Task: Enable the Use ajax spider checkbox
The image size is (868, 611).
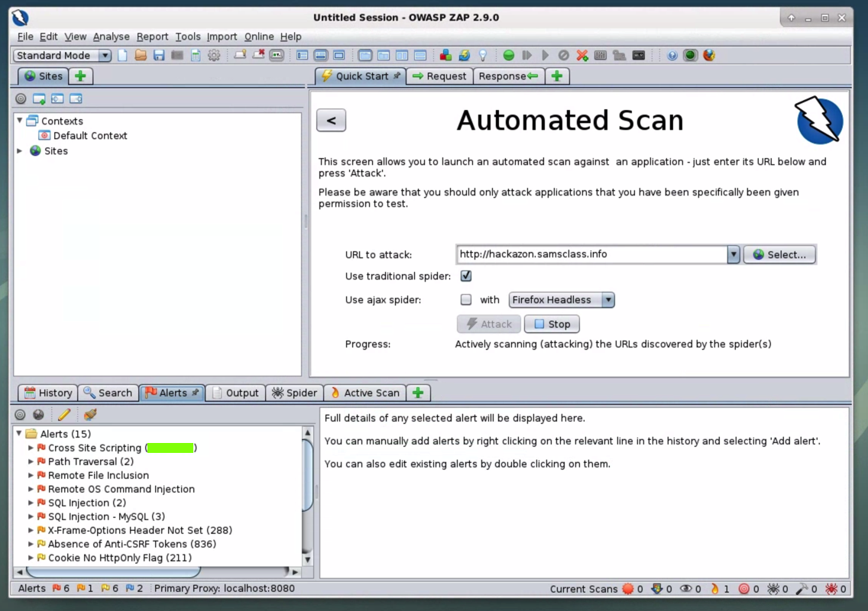Action: [466, 299]
